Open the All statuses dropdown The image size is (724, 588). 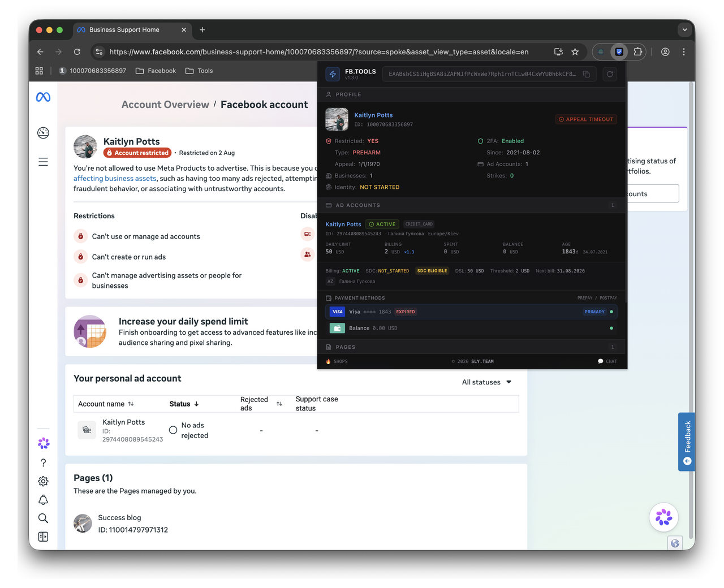(x=486, y=382)
